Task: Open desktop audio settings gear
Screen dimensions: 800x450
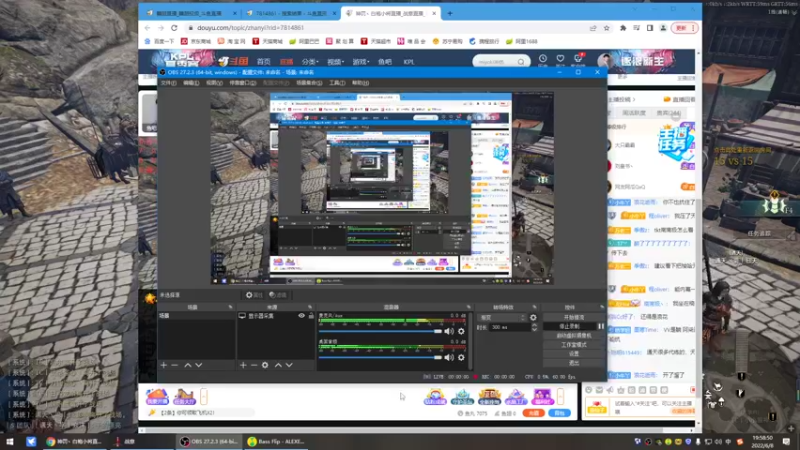Action: click(461, 358)
